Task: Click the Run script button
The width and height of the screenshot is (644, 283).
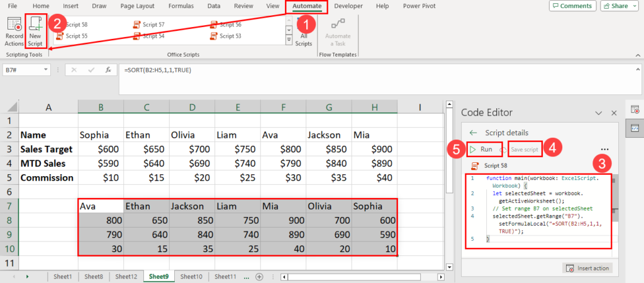Action: click(481, 150)
